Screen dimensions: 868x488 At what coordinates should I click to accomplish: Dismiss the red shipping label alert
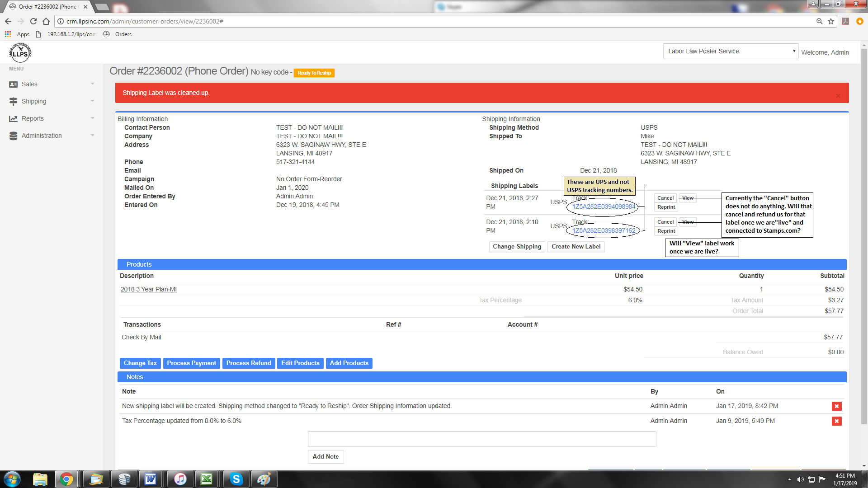[838, 96]
